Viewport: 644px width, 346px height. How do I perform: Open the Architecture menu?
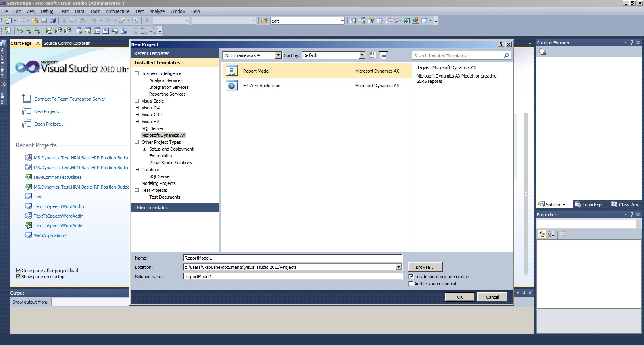[x=118, y=11]
